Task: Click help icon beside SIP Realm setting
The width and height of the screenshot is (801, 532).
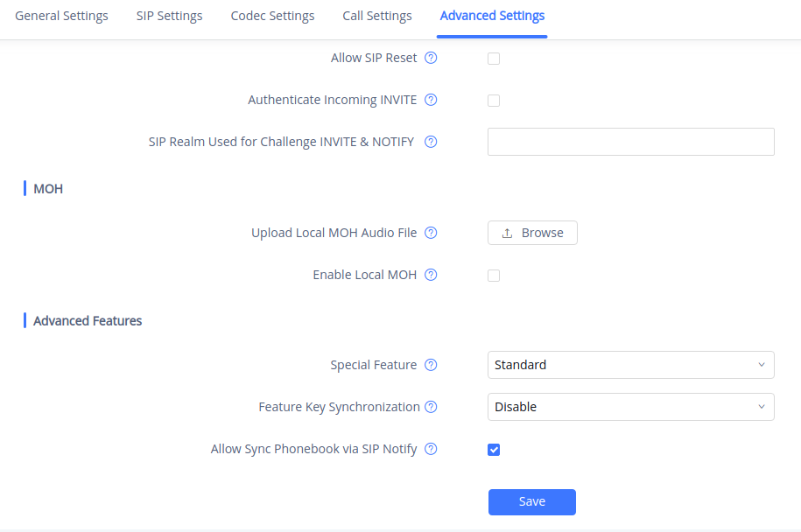Action: (x=431, y=142)
